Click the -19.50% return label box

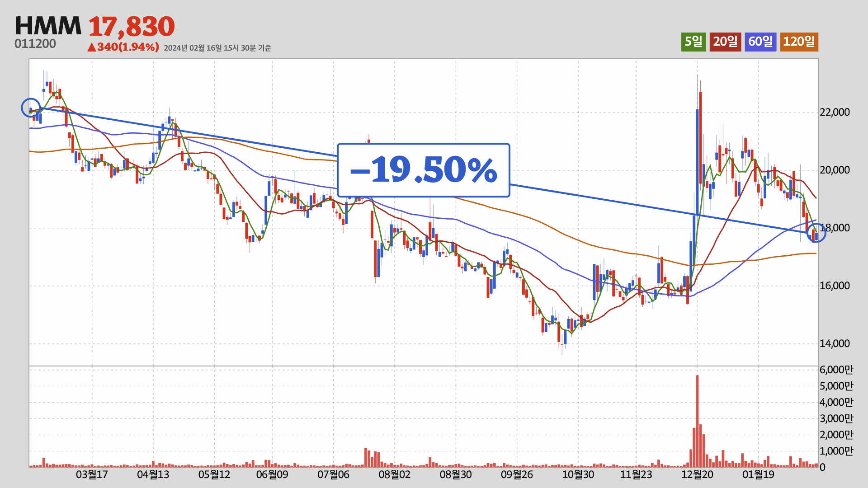(x=424, y=170)
